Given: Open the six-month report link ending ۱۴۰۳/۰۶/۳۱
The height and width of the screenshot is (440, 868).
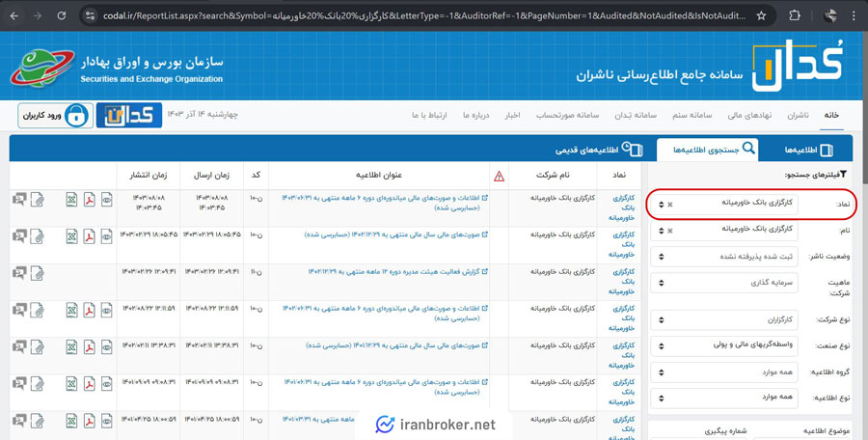Looking at the screenshot, I should click(x=385, y=203).
